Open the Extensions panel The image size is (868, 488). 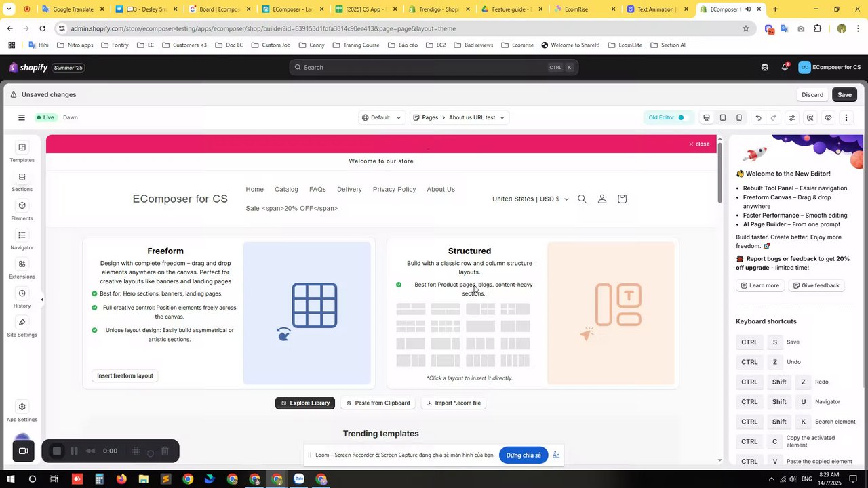tap(22, 269)
